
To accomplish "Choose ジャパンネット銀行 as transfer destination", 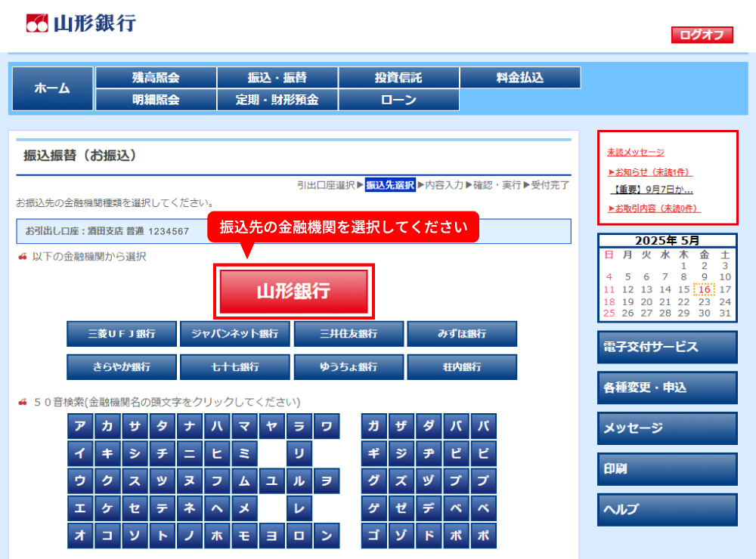I will (235, 334).
